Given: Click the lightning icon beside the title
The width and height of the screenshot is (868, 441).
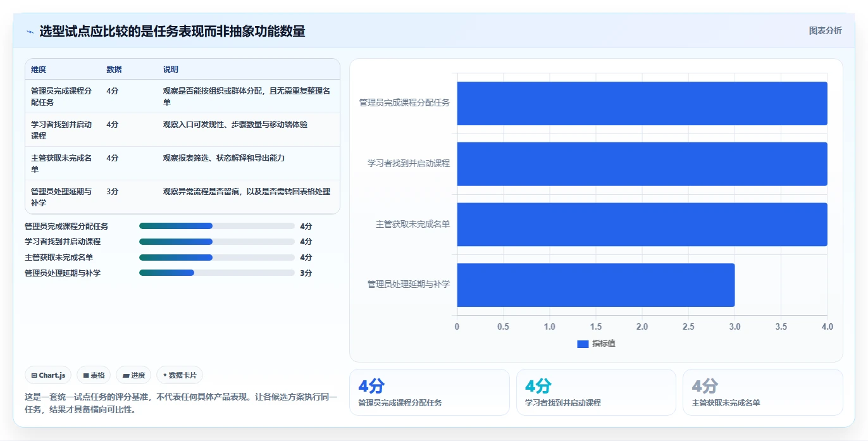Looking at the screenshot, I should [30, 32].
